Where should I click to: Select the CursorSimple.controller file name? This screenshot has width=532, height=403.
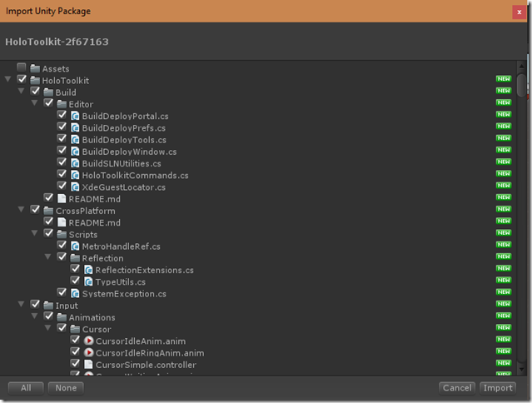click(x=146, y=365)
